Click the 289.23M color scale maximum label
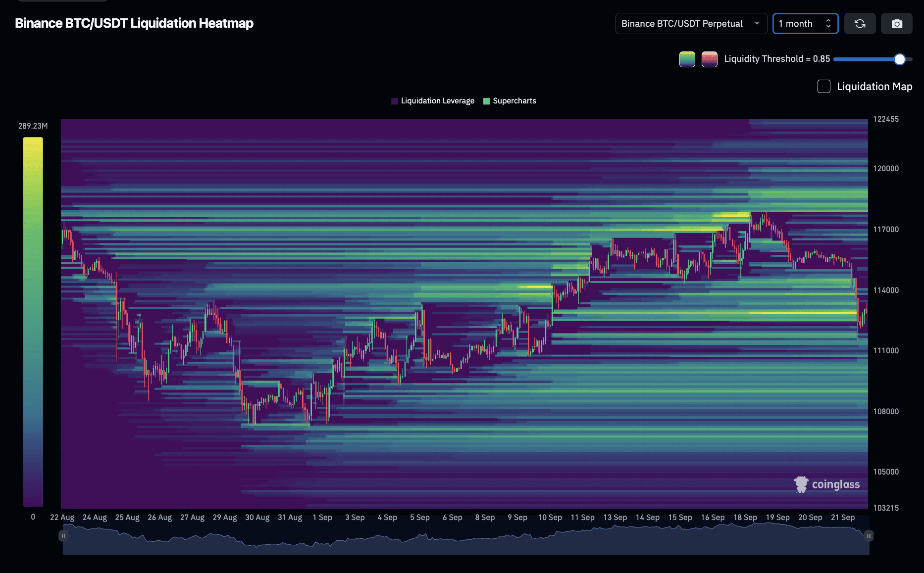Viewport: 924px width, 573px height. click(33, 126)
